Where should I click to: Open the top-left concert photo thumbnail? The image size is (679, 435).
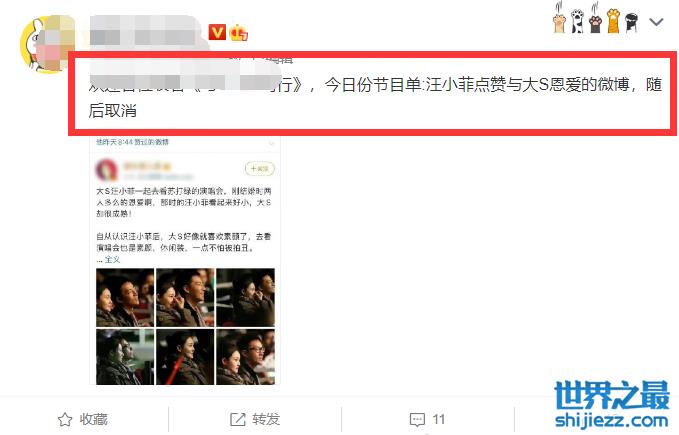coord(125,297)
